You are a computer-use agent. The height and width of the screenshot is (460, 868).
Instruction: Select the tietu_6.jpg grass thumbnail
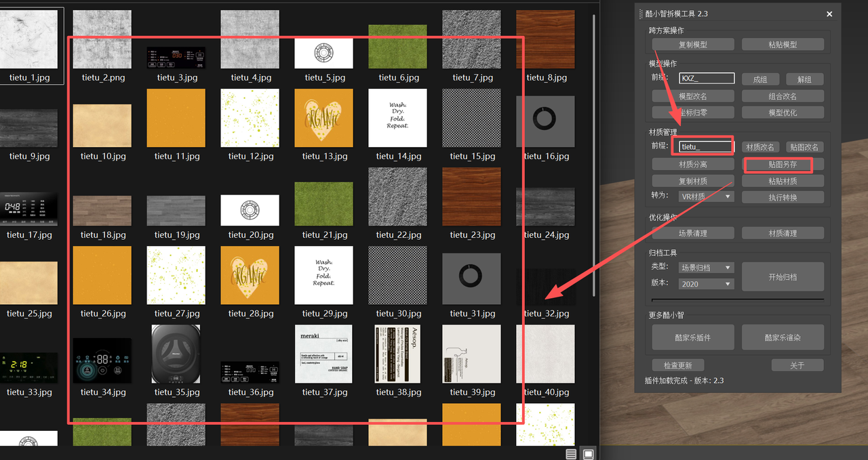(x=397, y=47)
